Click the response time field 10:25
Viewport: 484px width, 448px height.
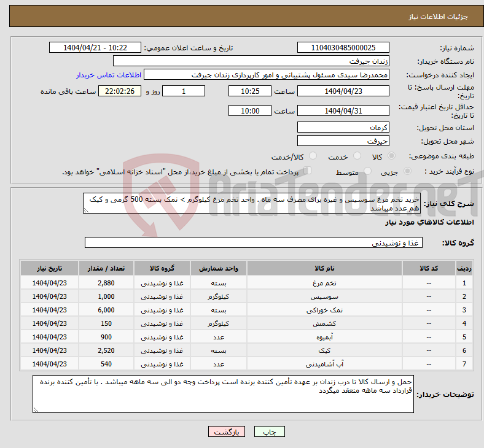(x=250, y=91)
